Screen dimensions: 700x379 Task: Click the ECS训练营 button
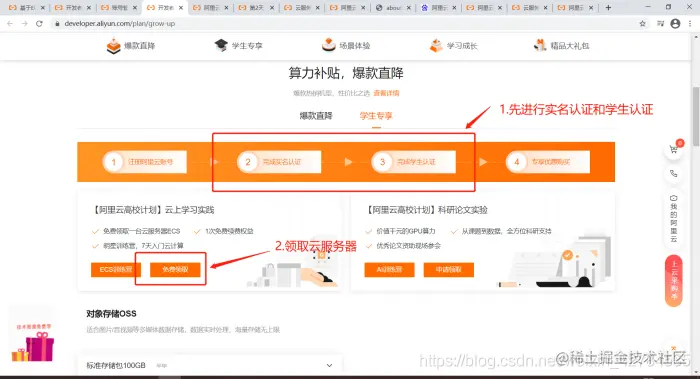116,270
